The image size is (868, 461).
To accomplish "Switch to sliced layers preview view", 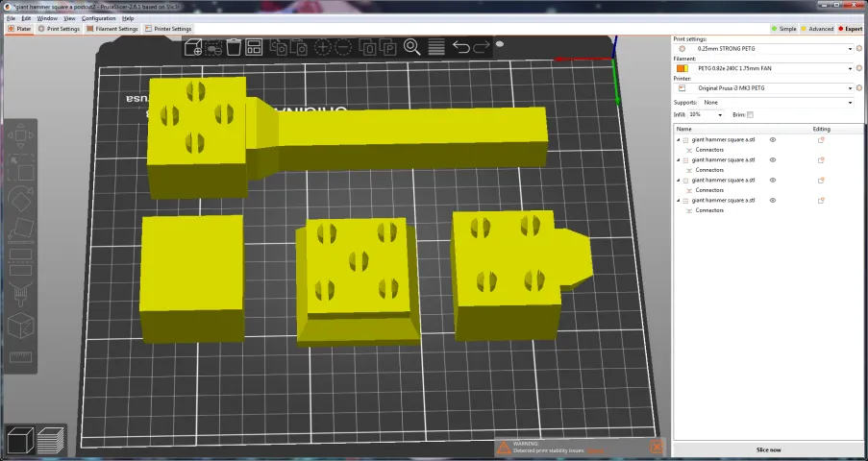I will click(x=51, y=440).
